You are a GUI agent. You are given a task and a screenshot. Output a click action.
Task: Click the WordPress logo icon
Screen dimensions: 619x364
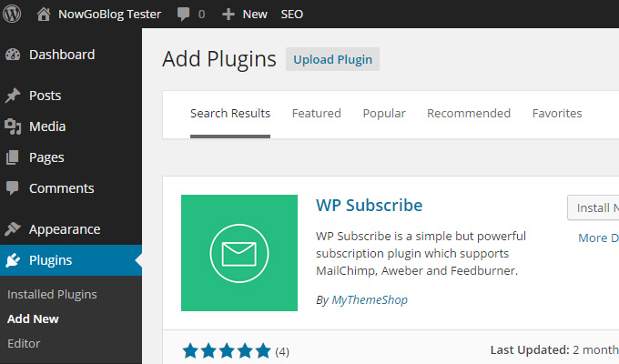pyautogui.click(x=12, y=14)
